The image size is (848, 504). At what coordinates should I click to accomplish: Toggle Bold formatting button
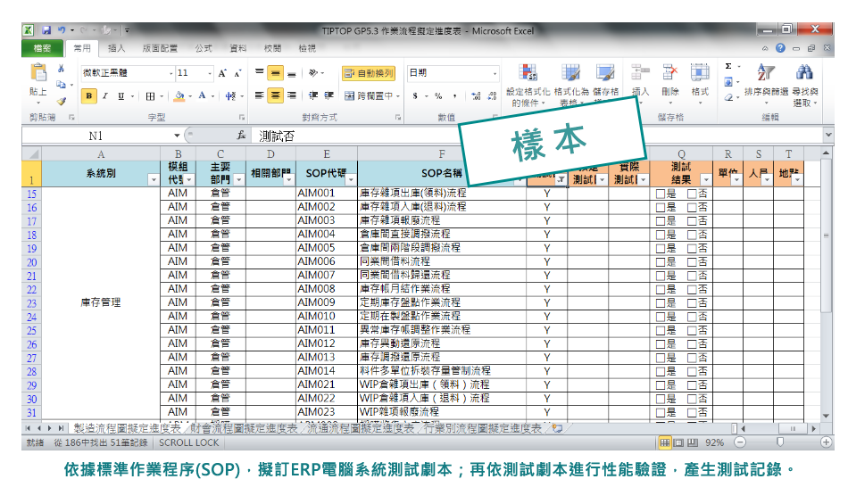pos(89,96)
